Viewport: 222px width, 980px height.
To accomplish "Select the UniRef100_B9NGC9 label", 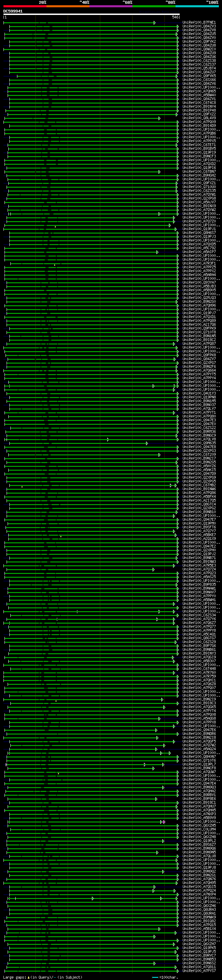I will tap(199, 435).
